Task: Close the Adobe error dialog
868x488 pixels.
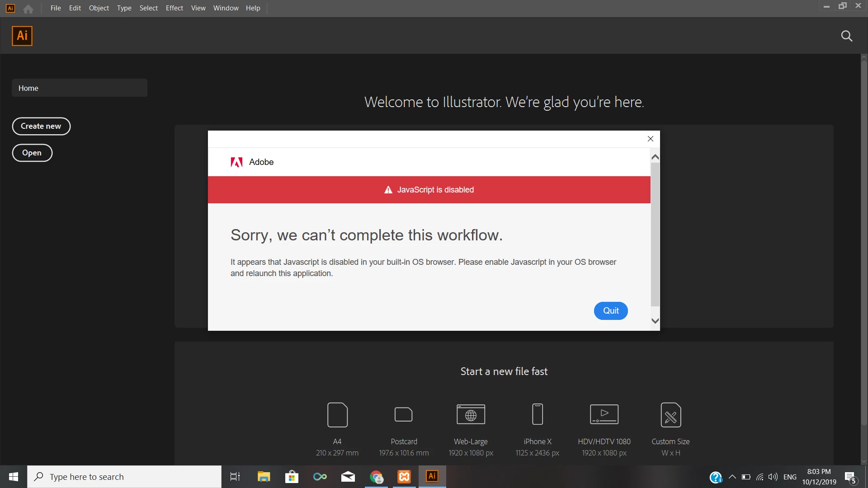Action: coord(650,139)
